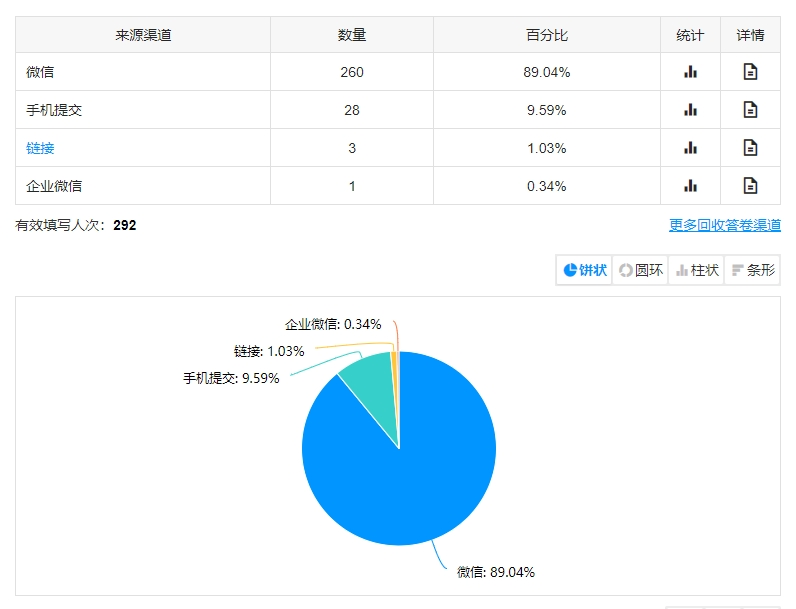This screenshot has height=609, width=796.
Task: Open statistics icon for 企业微信 row
Action: (690, 186)
